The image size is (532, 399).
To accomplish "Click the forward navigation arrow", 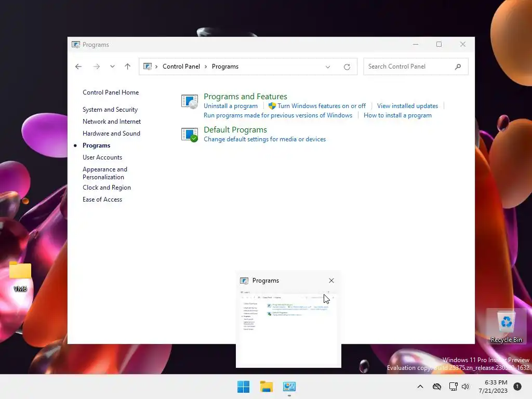I will (96, 66).
